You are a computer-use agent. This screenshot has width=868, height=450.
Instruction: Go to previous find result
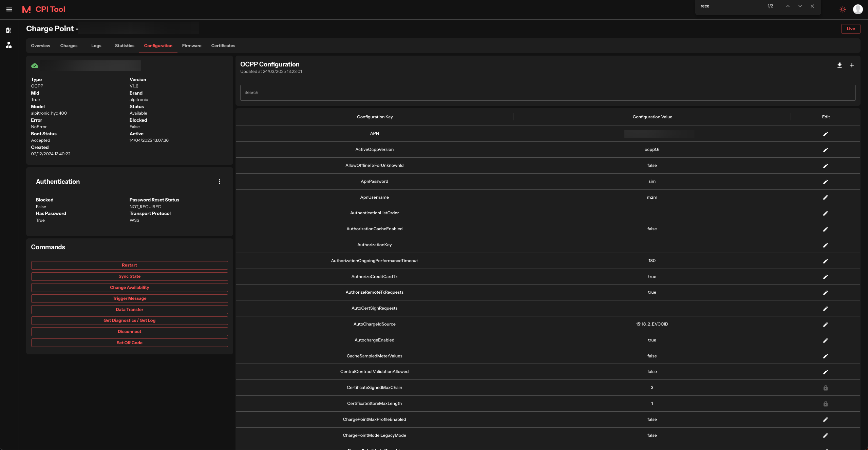tap(788, 6)
